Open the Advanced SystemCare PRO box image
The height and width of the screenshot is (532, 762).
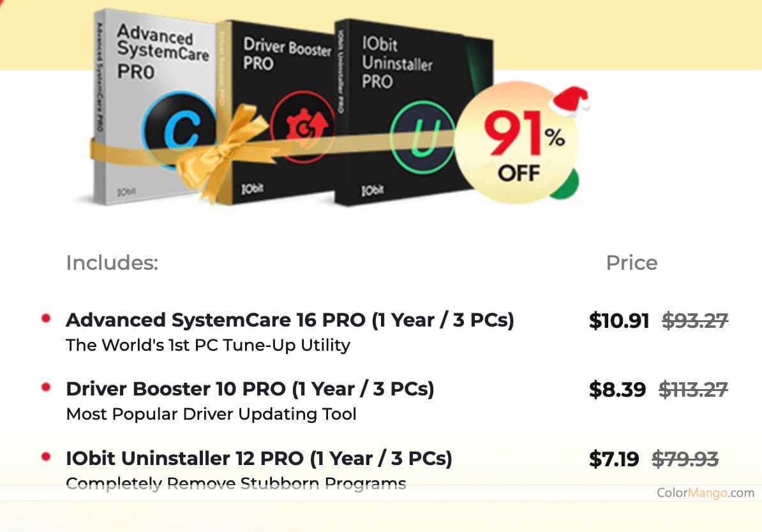coord(154,107)
